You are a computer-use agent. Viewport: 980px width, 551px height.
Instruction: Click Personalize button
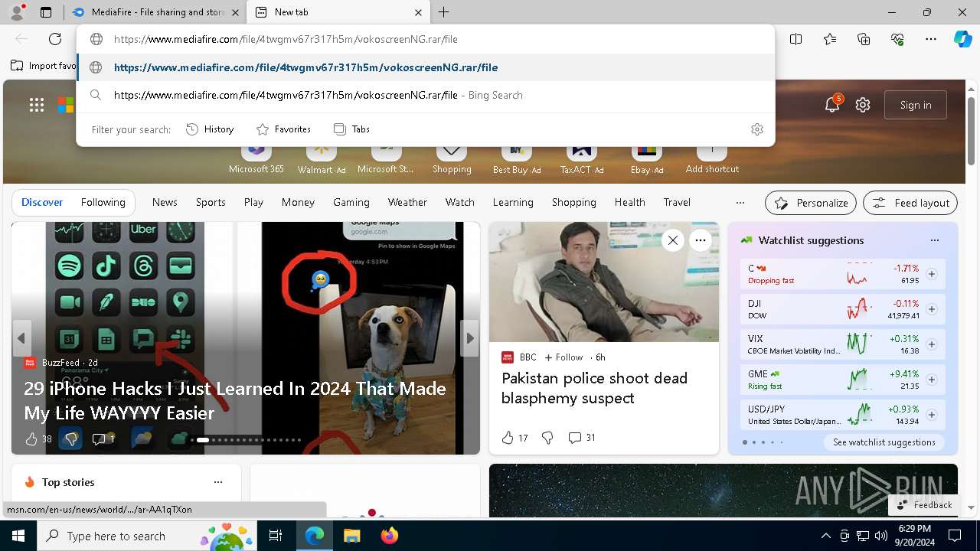pyautogui.click(x=811, y=203)
